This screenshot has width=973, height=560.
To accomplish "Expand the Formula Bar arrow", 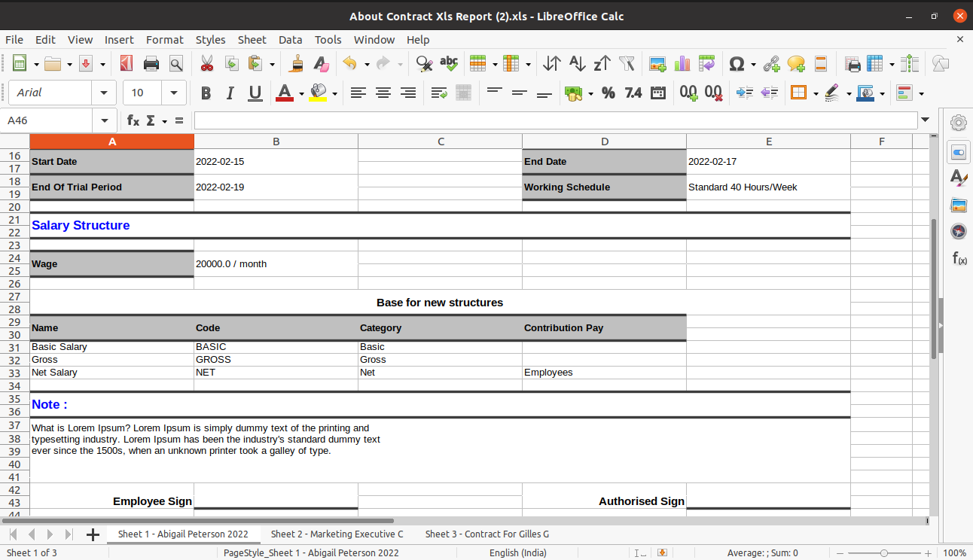I will click(925, 120).
